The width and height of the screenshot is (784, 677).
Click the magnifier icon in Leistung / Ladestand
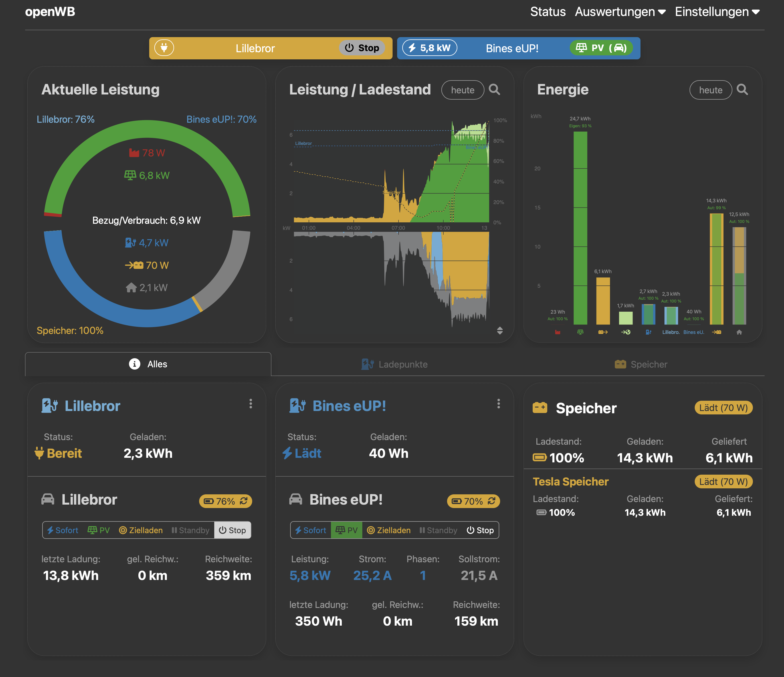tap(494, 90)
